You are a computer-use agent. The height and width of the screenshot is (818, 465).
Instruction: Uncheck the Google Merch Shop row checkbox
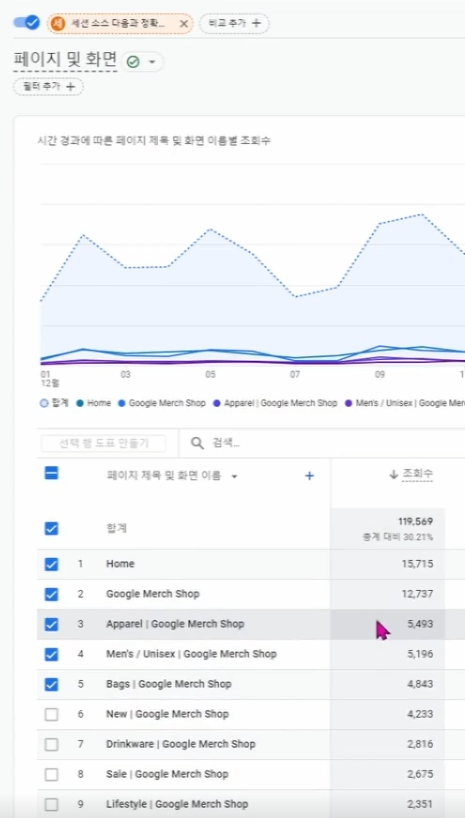click(51, 594)
